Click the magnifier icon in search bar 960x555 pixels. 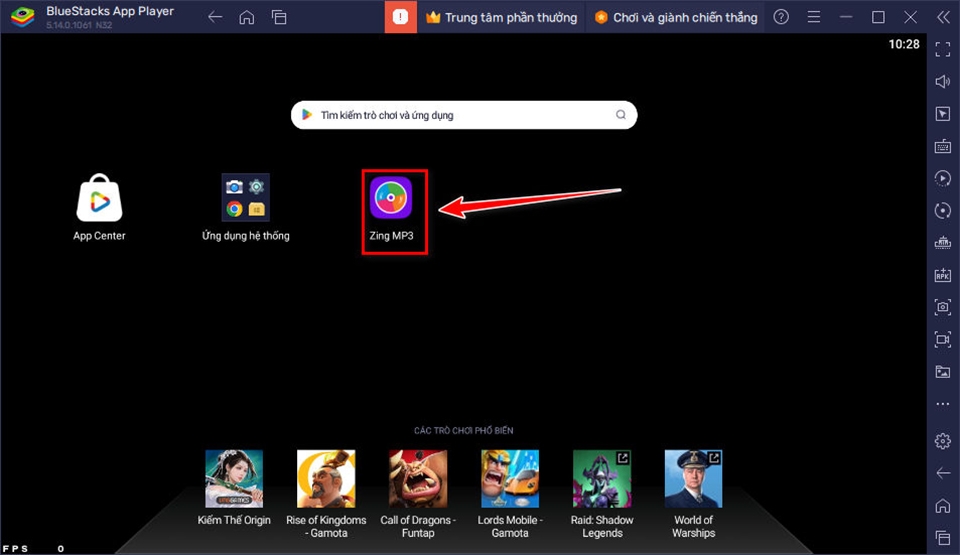click(621, 115)
